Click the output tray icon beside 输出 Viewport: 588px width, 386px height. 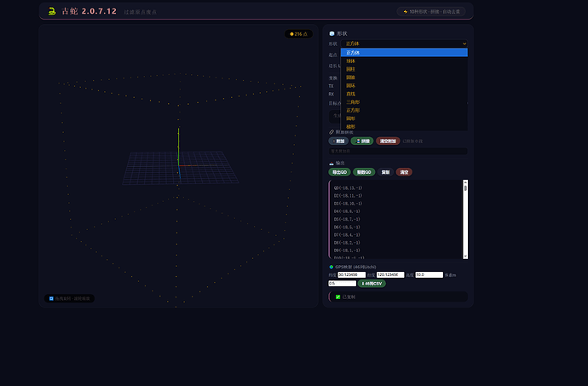point(331,164)
